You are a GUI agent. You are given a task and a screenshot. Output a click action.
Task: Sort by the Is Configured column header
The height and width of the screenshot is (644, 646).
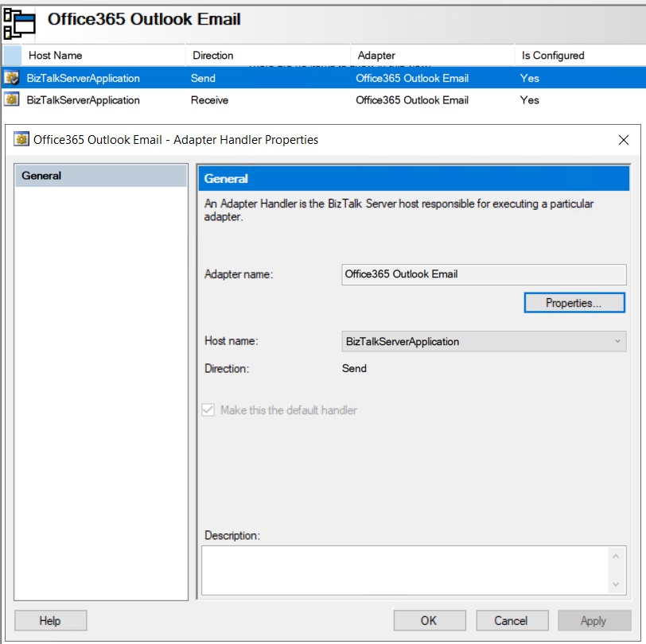pyautogui.click(x=551, y=55)
